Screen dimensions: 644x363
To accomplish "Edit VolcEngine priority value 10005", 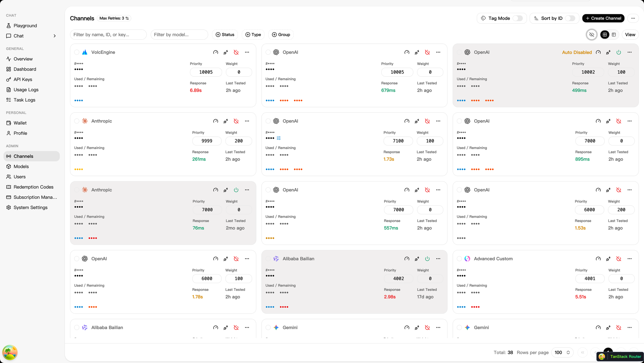I will coord(206,72).
